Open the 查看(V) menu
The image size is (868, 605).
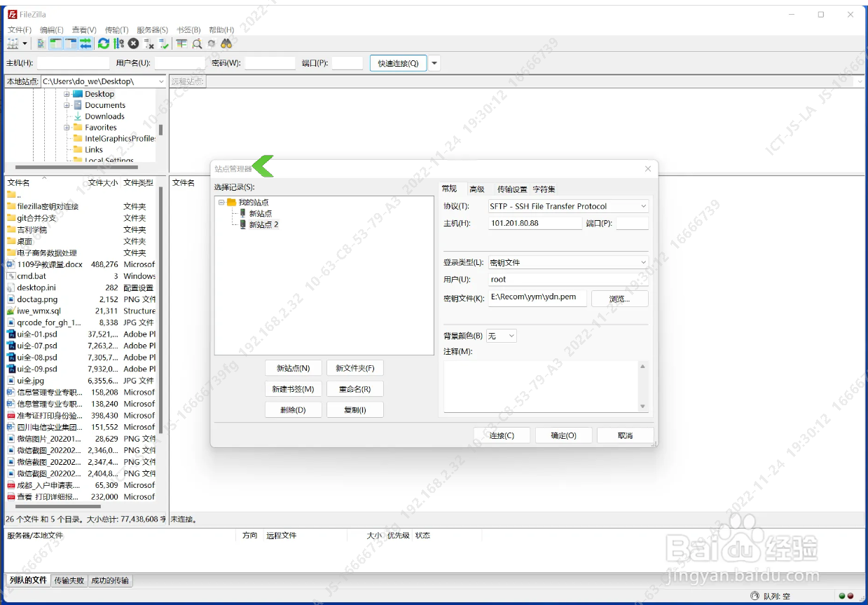[x=84, y=30]
